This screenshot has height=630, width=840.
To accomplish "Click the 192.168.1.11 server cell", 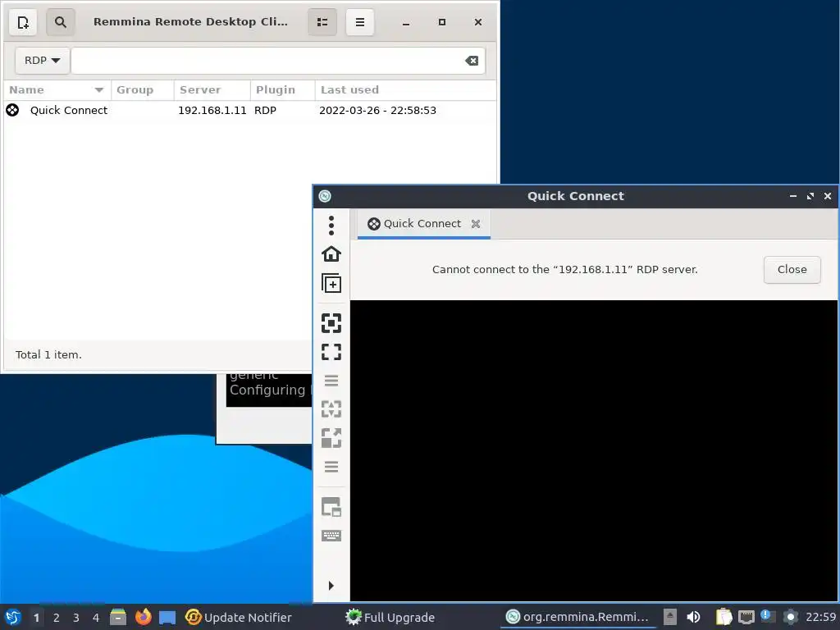I will point(212,111).
